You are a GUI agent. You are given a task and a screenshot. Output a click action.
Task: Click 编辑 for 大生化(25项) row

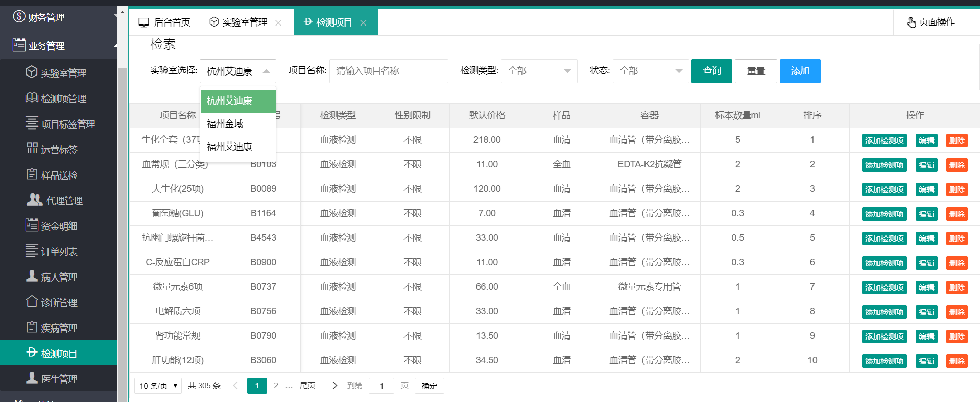tap(926, 189)
